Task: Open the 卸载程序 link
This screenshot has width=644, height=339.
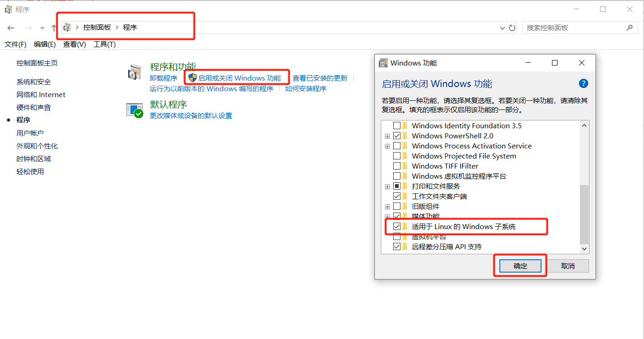Action: (x=162, y=78)
